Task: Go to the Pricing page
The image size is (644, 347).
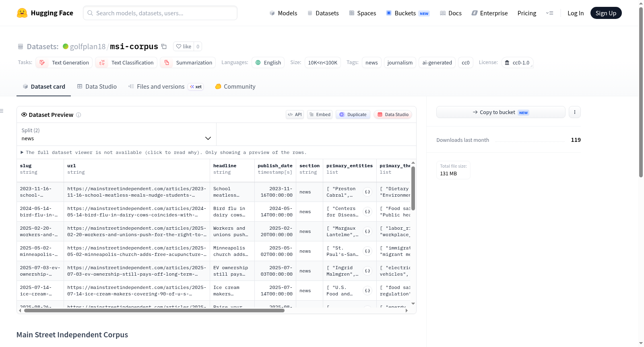Action: click(527, 13)
